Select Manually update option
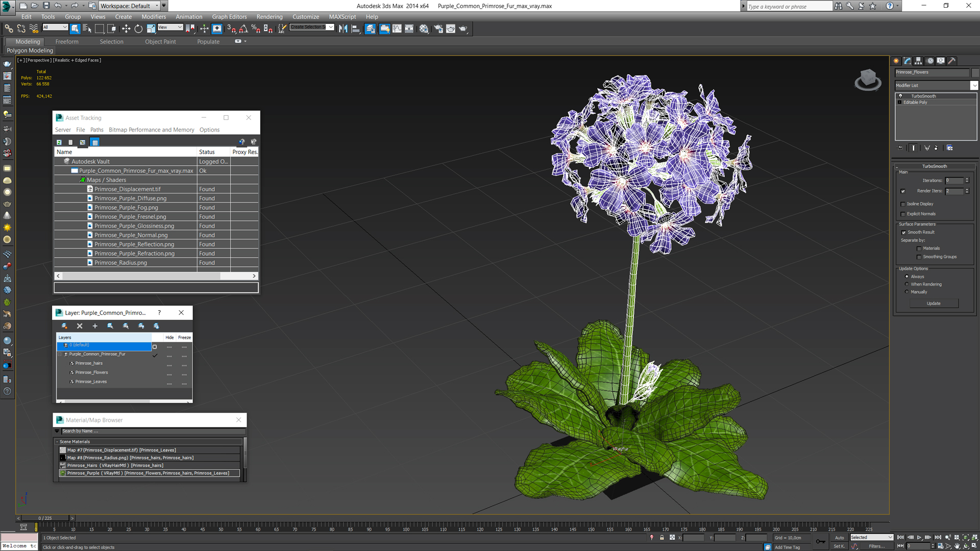 (907, 292)
